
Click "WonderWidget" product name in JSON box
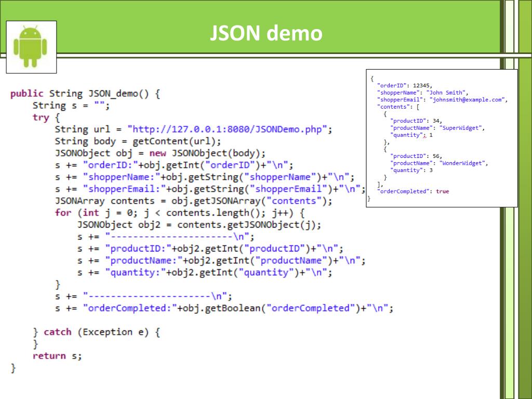pyautogui.click(x=462, y=163)
